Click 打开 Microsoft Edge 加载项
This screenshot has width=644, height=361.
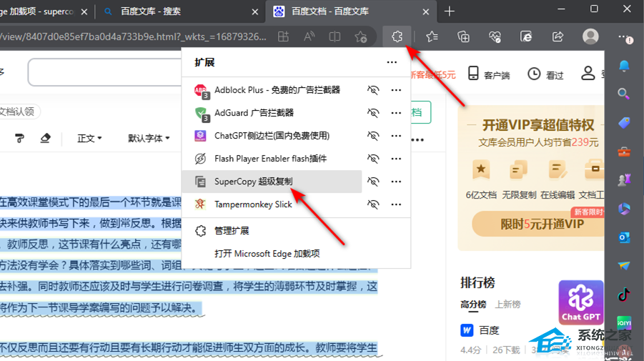[296, 253]
